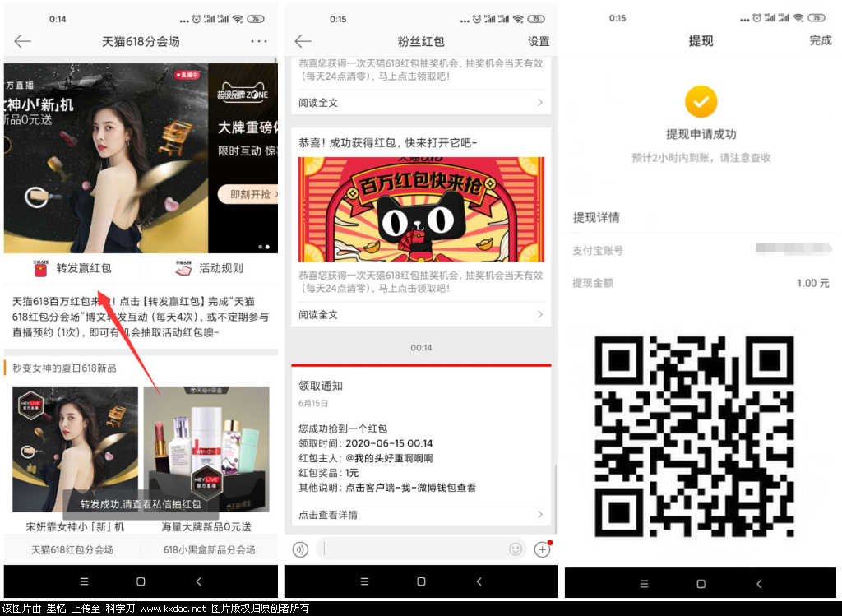
Task: Go back from the 粉丝红包 chat
Action: click(x=303, y=41)
